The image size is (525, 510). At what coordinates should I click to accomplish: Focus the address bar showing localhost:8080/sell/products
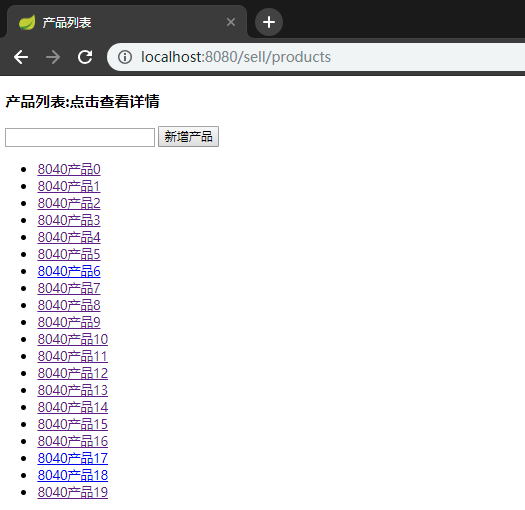click(x=316, y=57)
